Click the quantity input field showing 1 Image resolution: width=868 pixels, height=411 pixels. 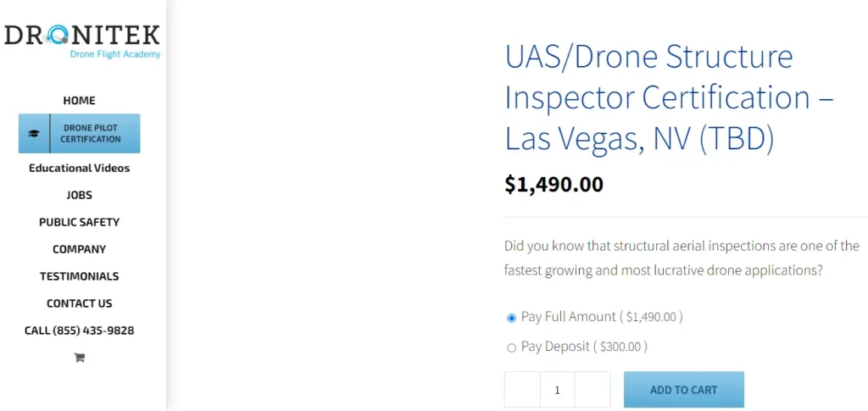tap(557, 390)
